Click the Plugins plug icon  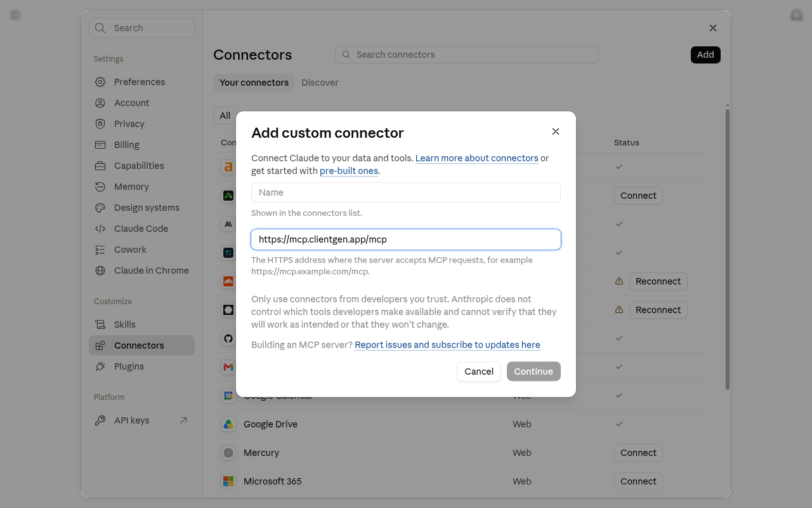[x=100, y=366]
